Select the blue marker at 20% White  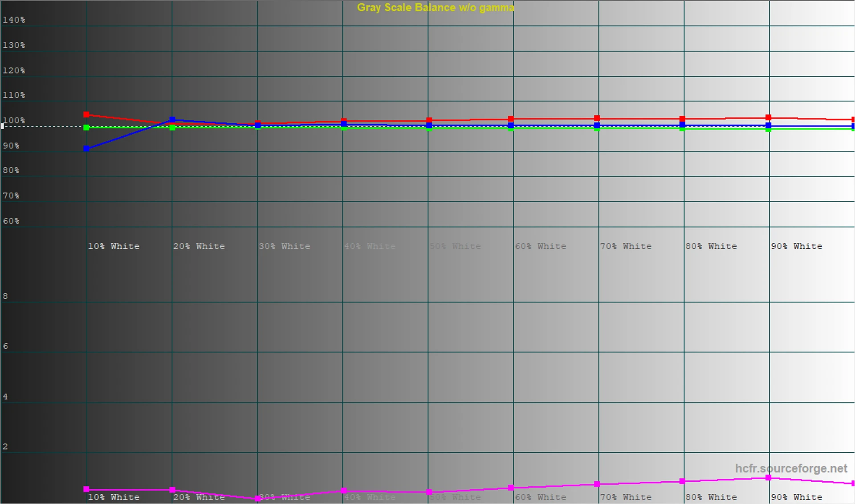(x=172, y=120)
